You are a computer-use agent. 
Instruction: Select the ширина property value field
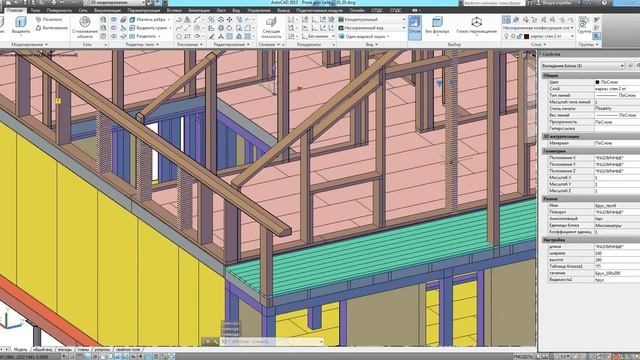pyautogui.click(x=617, y=253)
